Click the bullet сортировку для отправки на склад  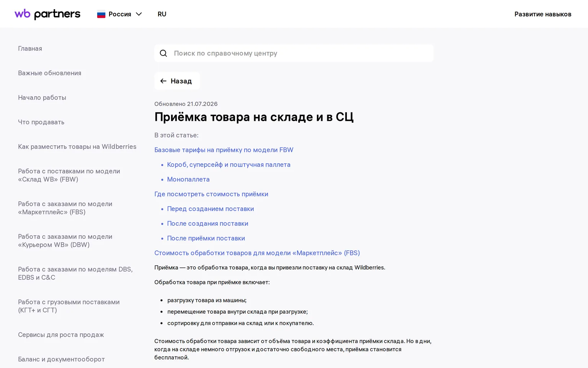pyautogui.click(x=240, y=323)
